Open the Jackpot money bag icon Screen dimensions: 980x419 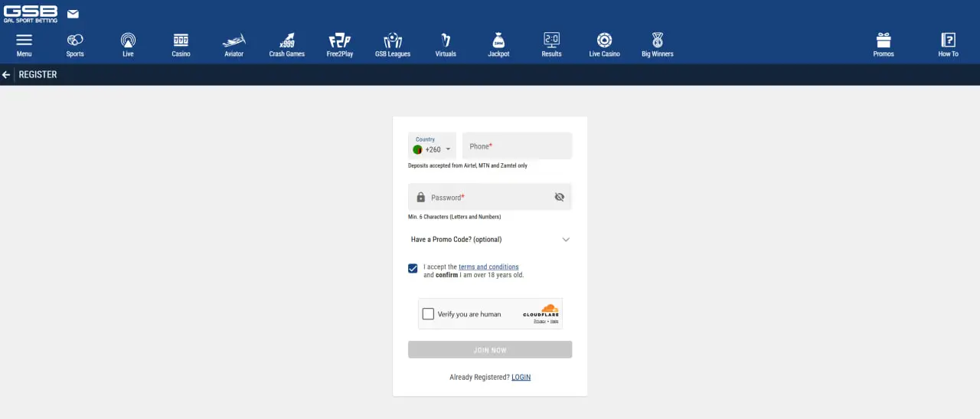pos(498,40)
